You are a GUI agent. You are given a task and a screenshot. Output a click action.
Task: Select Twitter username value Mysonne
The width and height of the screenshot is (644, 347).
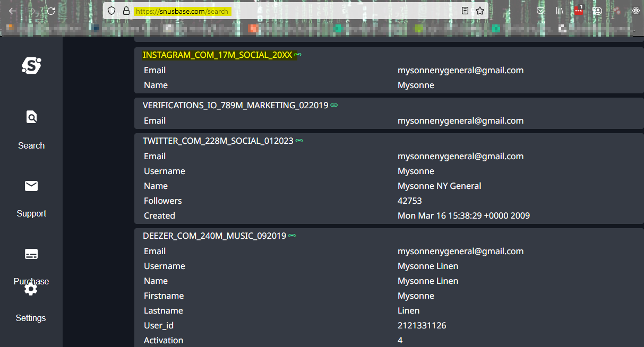tap(416, 171)
